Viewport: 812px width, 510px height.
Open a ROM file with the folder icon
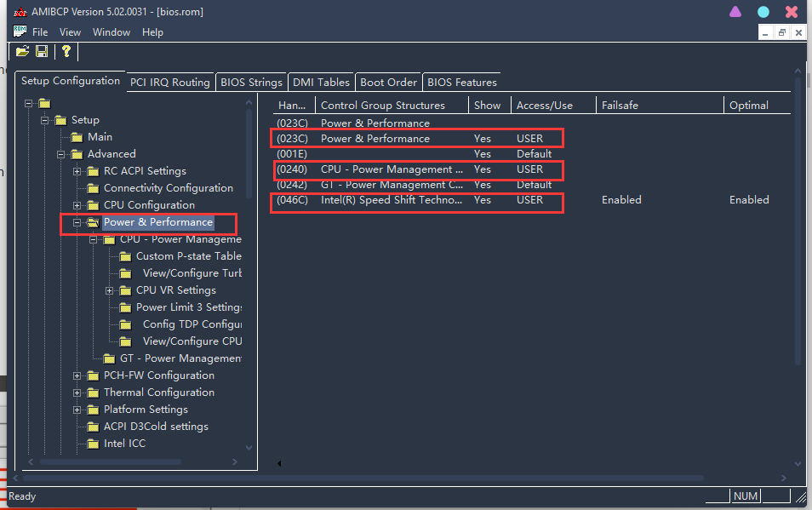pos(22,51)
